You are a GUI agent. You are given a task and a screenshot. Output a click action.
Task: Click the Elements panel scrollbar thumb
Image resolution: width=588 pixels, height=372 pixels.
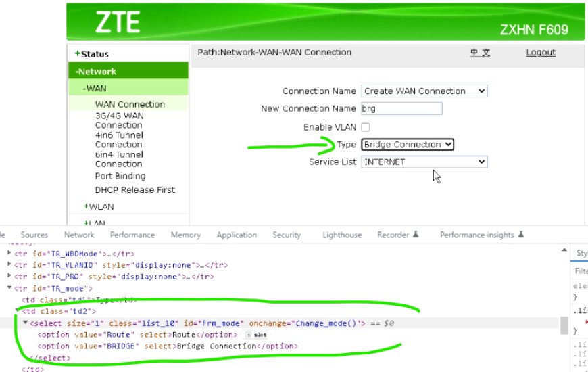(x=564, y=325)
